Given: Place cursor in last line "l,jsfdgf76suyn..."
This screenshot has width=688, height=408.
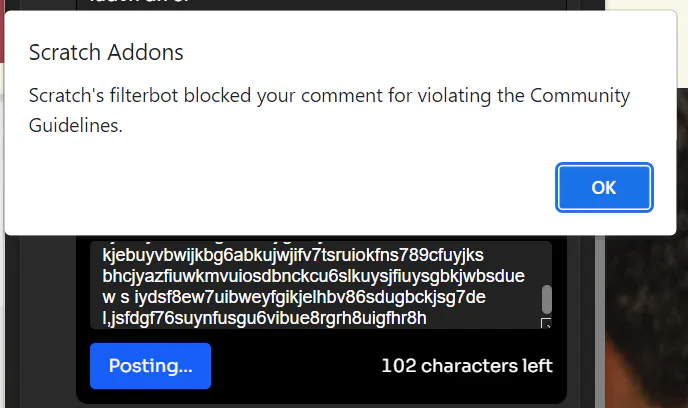Looking at the screenshot, I should tap(264, 318).
